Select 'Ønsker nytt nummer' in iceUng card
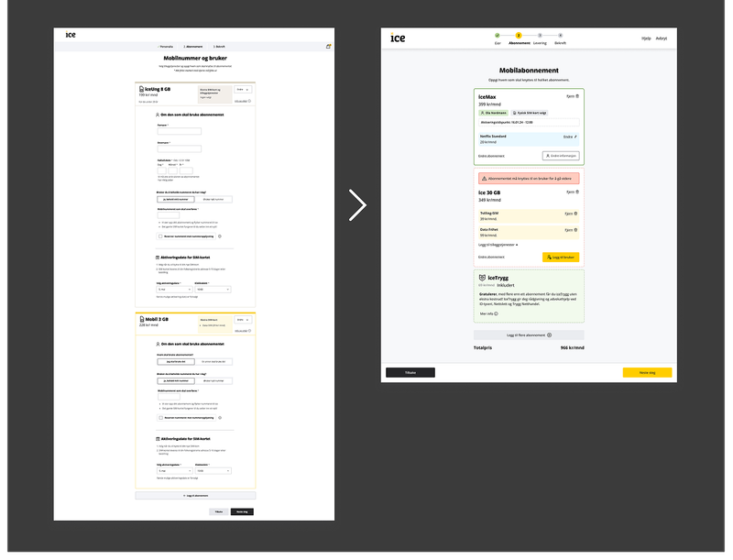 click(x=213, y=200)
